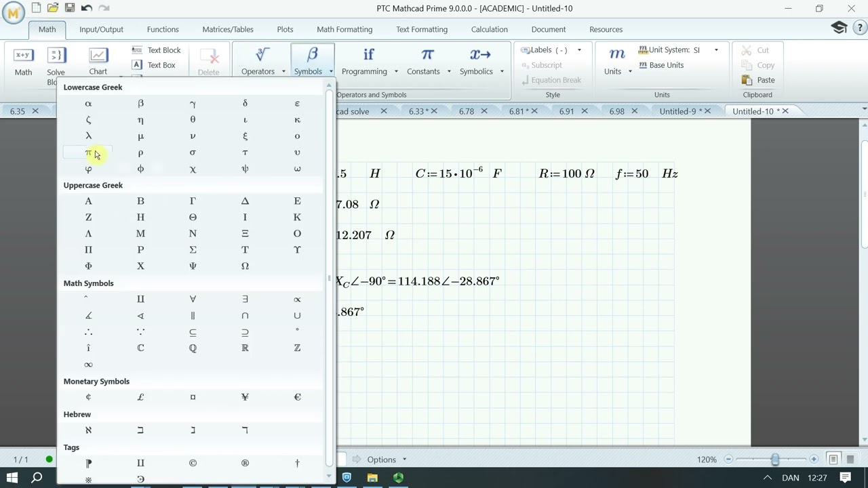Select the equation f:=50 Hz
868x488 pixels.
pos(647,174)
